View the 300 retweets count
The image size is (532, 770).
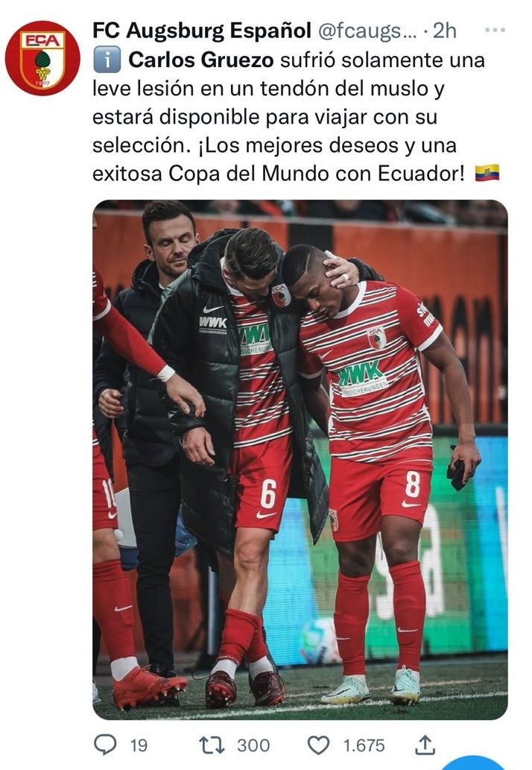click(253, 745)
